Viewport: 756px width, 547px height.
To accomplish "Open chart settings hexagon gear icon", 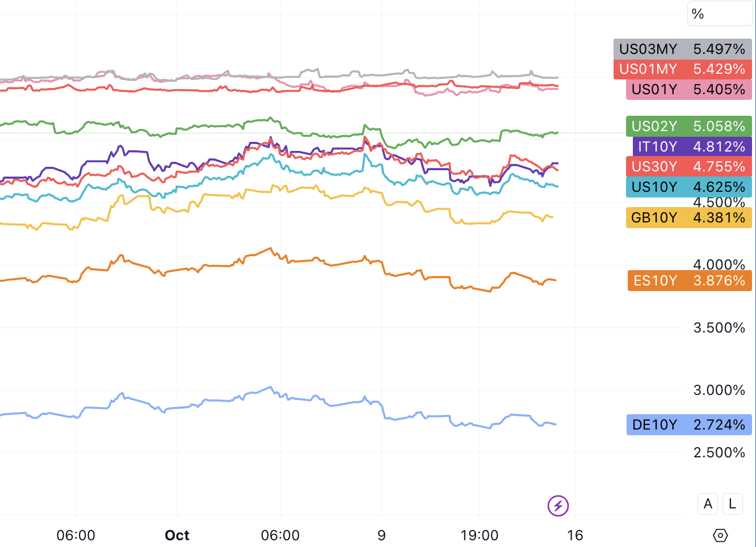I will (720, 535).
